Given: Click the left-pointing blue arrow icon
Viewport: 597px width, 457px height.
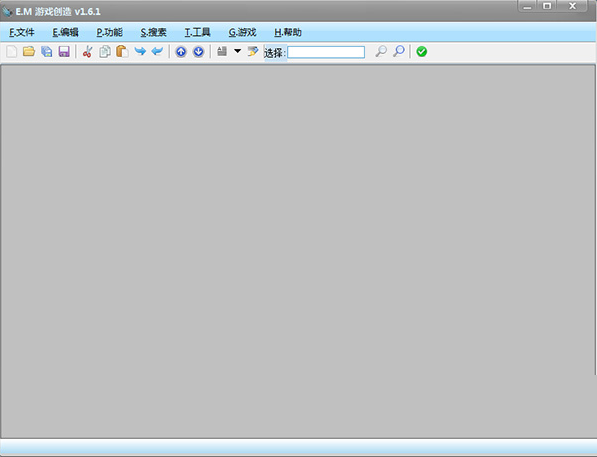Looking at the screenshot, I should (157, 51).
